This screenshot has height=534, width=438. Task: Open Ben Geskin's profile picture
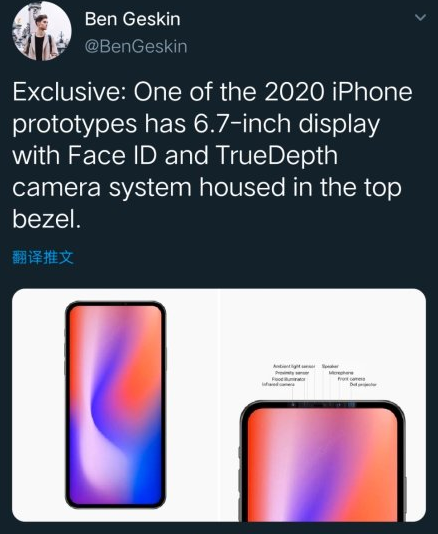click(x=42, y=31)
